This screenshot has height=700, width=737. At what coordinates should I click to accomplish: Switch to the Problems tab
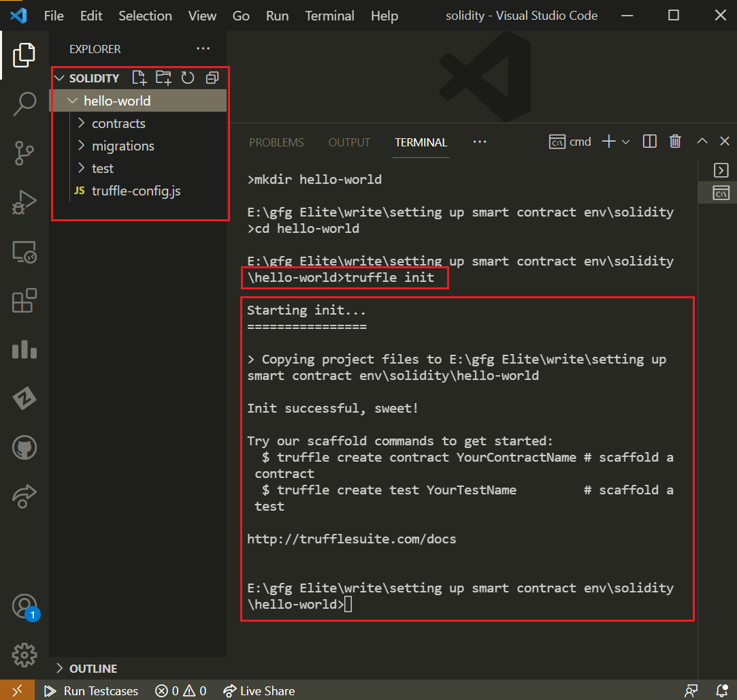tap(276, 142)
